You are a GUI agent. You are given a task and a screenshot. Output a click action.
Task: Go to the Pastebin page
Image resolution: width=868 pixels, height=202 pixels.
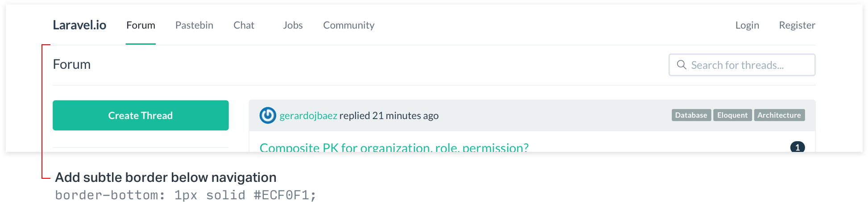(194, 25)
